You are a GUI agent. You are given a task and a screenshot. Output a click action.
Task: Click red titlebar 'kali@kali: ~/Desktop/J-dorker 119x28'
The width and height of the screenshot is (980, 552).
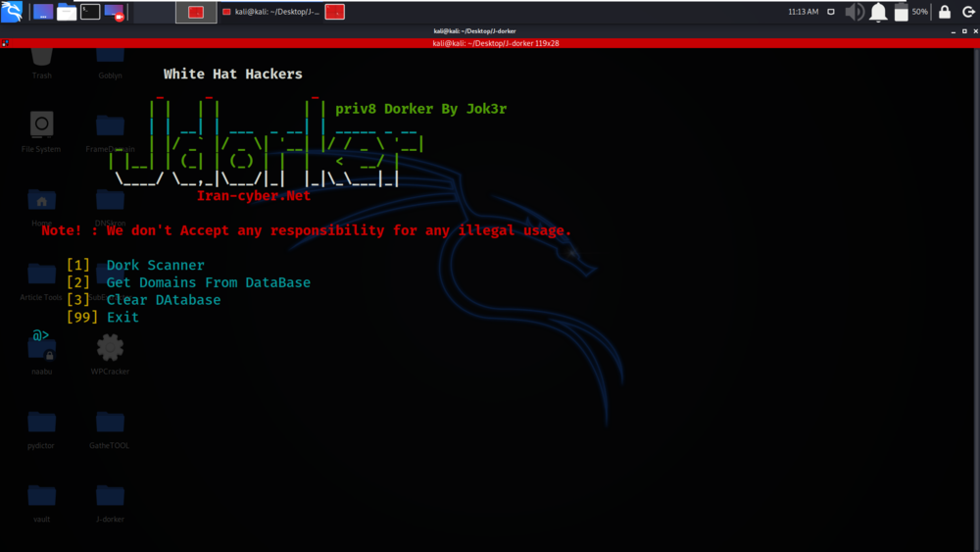pyautogui.click(x=496, y=43)
